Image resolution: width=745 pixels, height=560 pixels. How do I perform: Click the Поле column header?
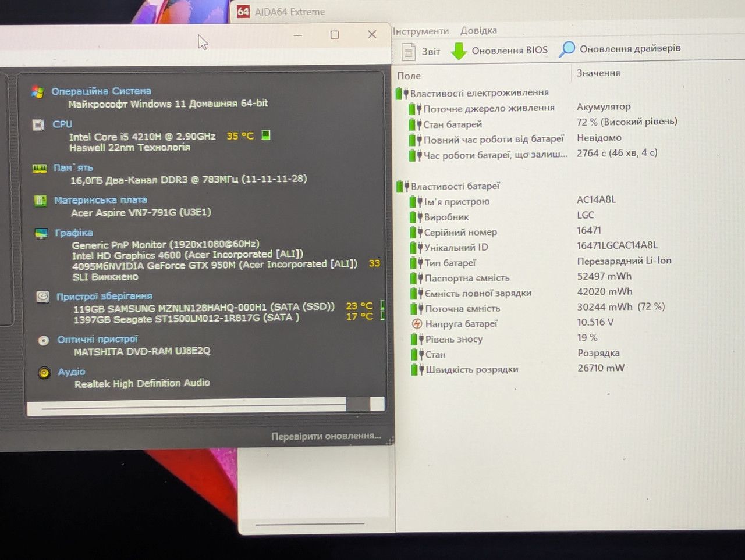pos(409,76)
